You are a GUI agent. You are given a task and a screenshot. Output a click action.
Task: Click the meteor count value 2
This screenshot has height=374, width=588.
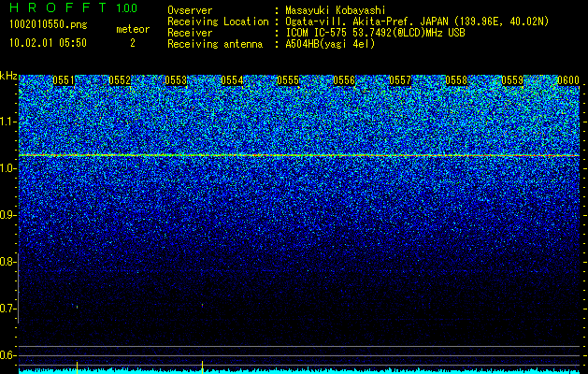[x=133, y=43]
